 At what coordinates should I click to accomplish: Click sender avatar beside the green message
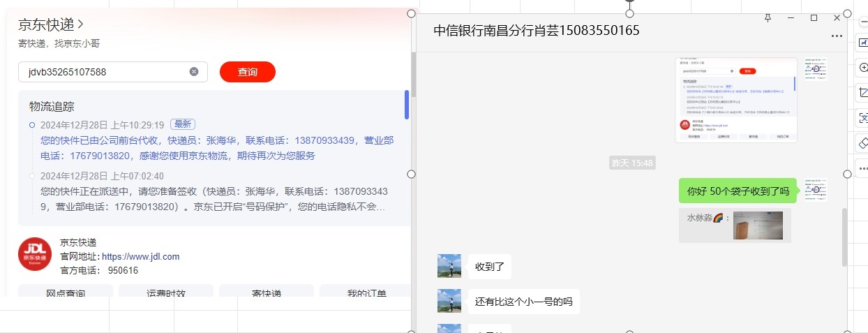tap(816, 190)
